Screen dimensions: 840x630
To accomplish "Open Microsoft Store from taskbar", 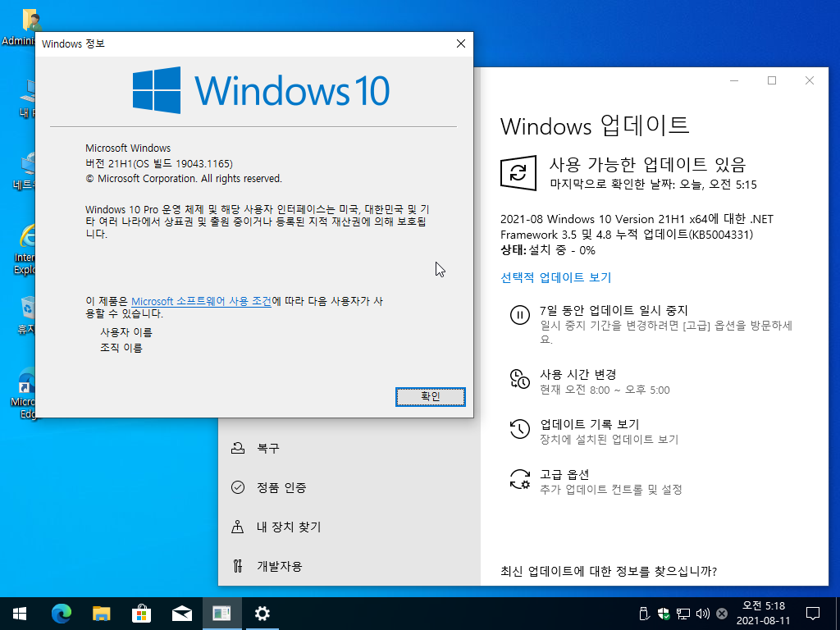I will (141, 614).
